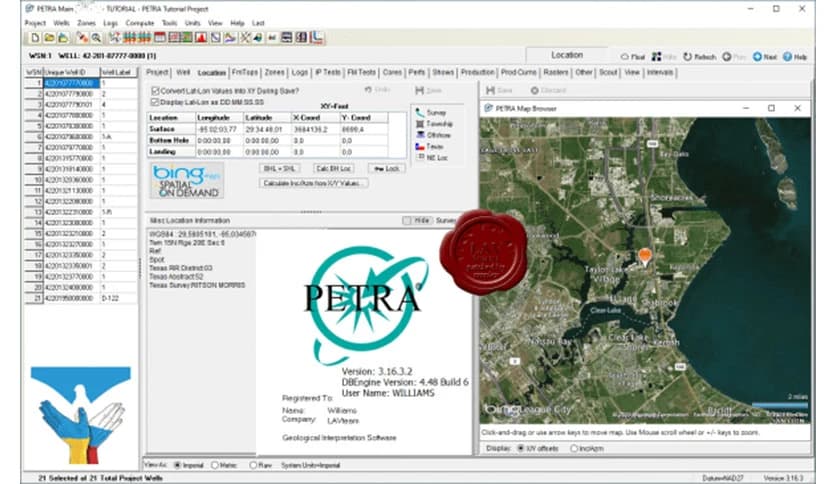Click the Float window icon

(624, 57)
